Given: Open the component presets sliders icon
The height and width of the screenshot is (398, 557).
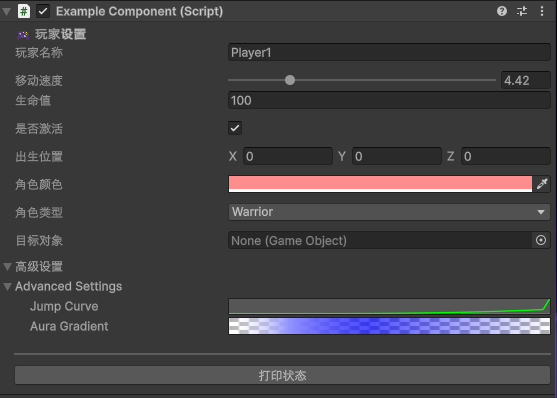Looking at the screenshot, I should [522, 11].
